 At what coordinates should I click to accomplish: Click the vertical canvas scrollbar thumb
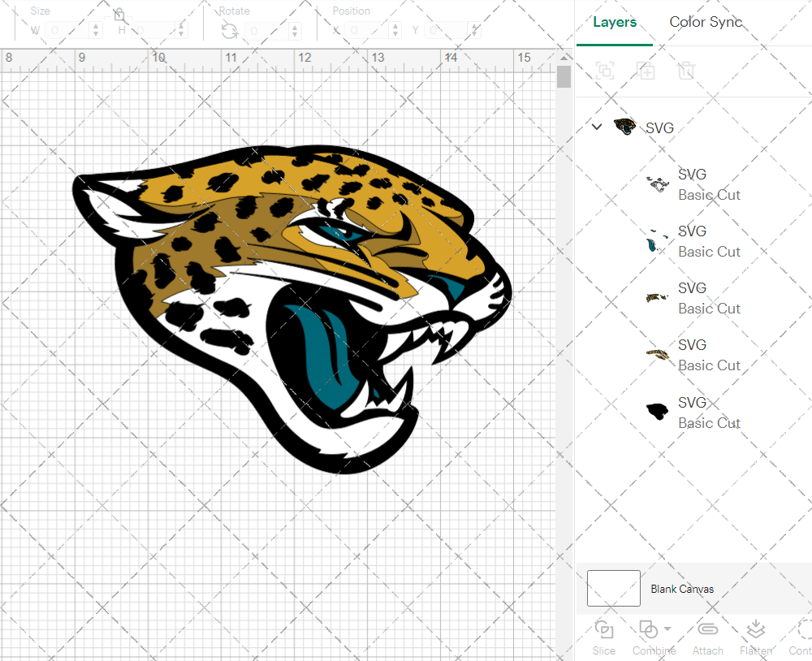click(564, 76)
